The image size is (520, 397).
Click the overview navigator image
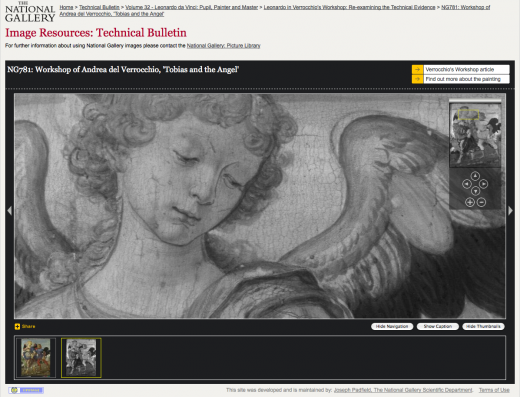tap(475, 135)
